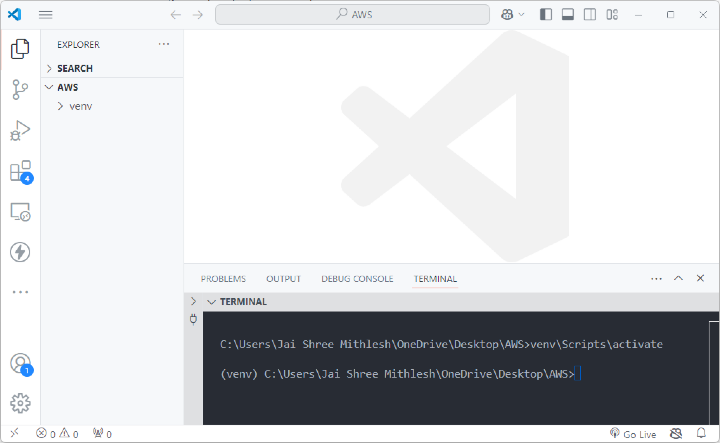720x443 pixels.
Task: Show errors and warnings count in status bar
Action: 57,433
